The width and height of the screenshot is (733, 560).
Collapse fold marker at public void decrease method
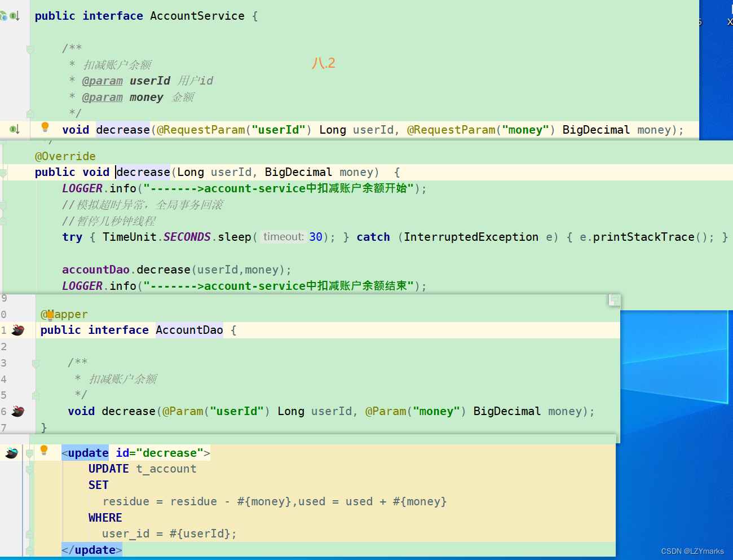pos(3,173)
